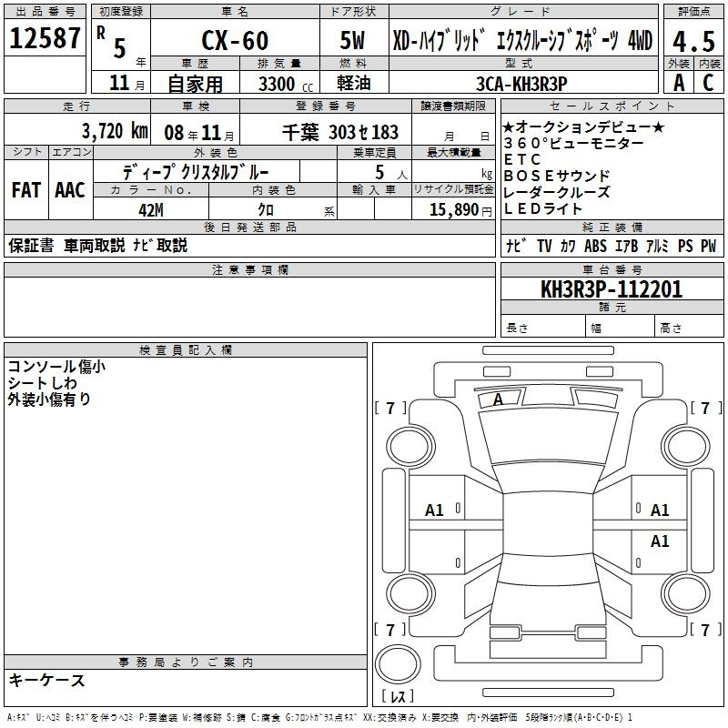Select the レス label under the diagram
The image size is (728, 728).
pos(398,697)
